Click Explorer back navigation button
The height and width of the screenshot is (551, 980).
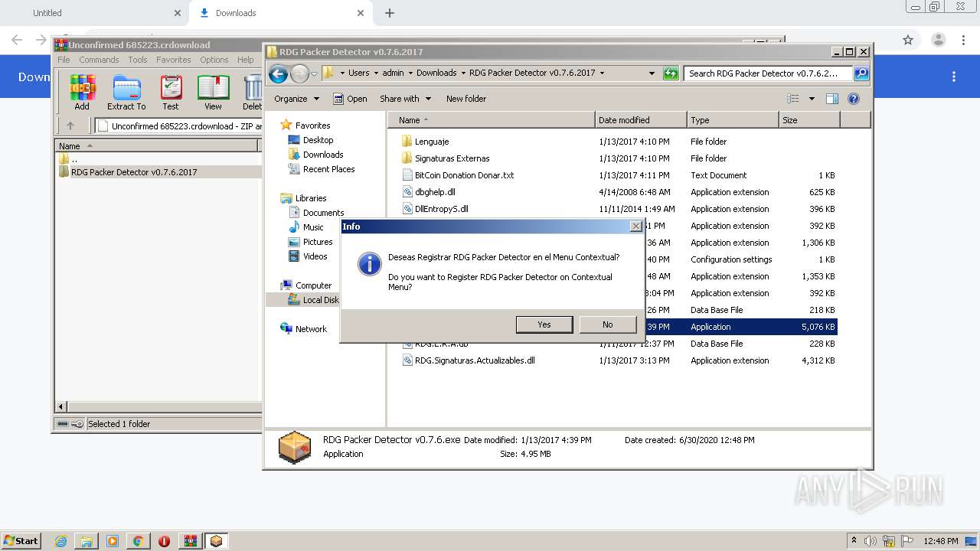(278, 73)
